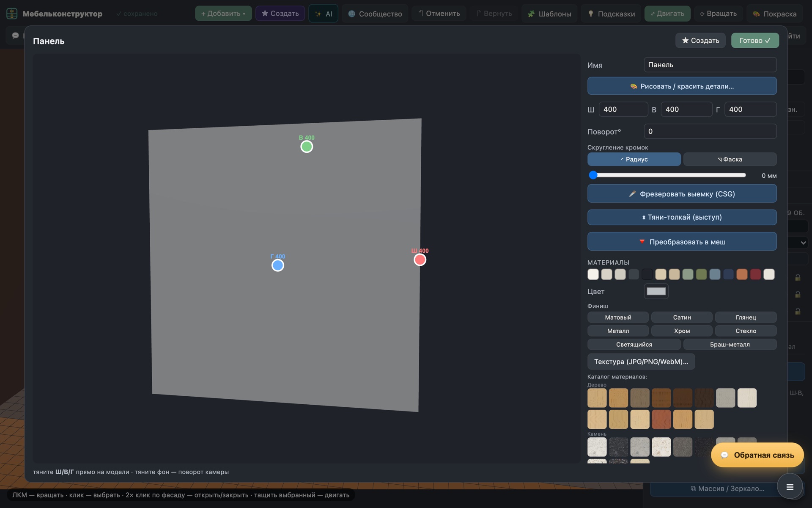Click the В height field
This screenshot has height=508, width=812.
[686, 109]
